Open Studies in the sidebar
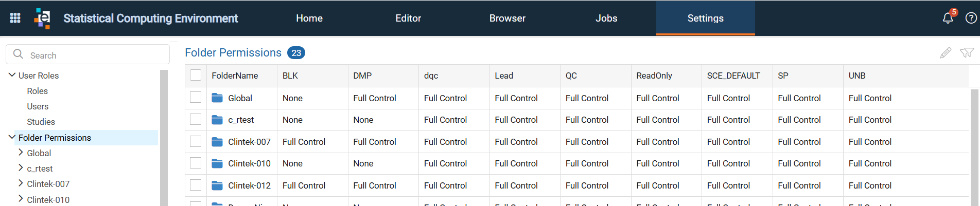The image size is (980, 206). coord(41,122)
